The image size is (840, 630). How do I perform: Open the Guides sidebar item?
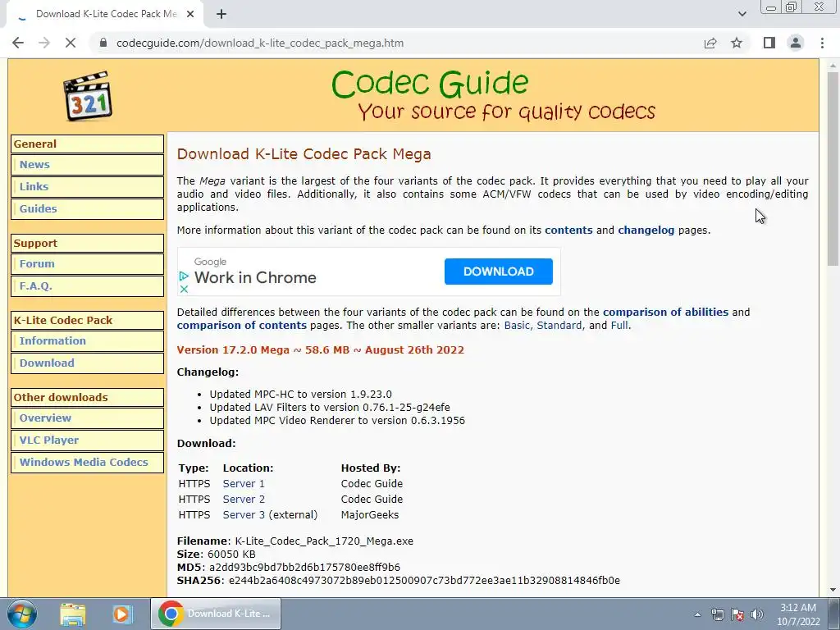[x=87, y=209]
